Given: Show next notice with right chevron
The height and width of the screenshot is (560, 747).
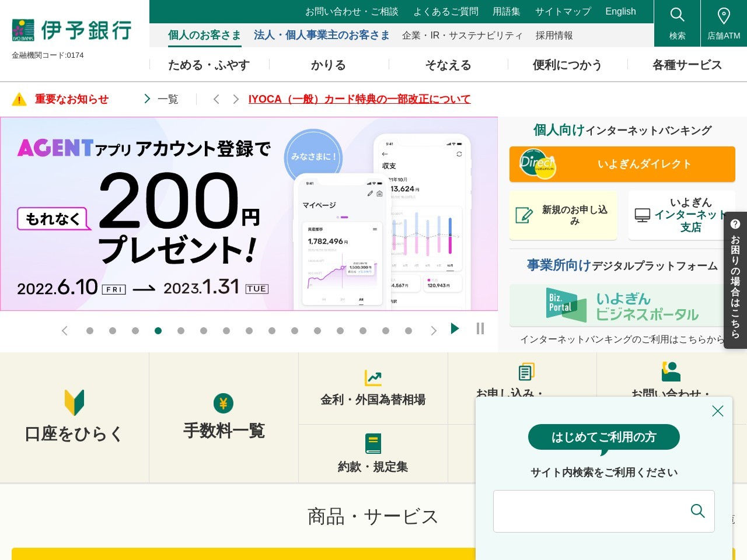Looking at the screenshot, I should [236, 99].
